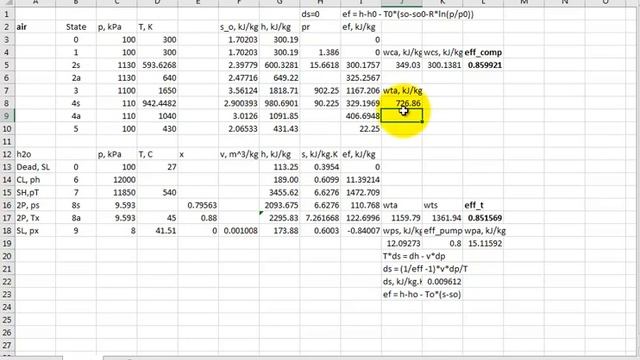Select the -0.84007 cell

click(x=361, y=231)
